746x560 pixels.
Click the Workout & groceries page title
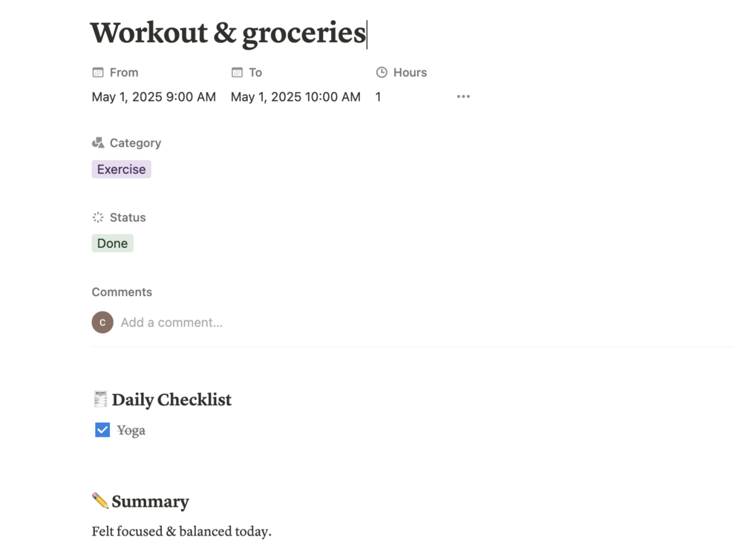(228, 33)
